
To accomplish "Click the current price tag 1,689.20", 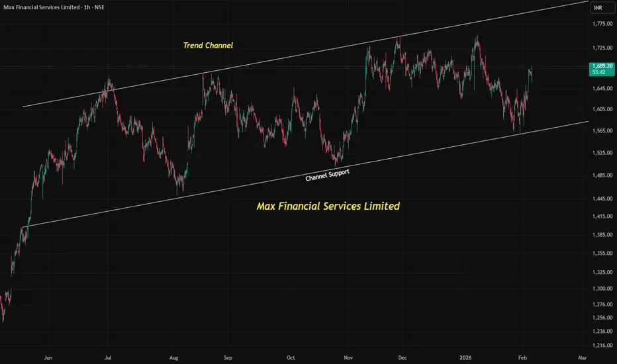I will coord(602,69).
